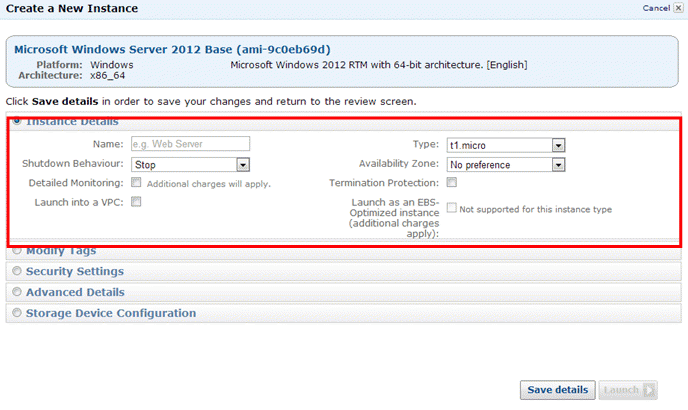Viewport: 688px width, 410px height.
Task: Click the Cancel link
Action: coord(656,8)
